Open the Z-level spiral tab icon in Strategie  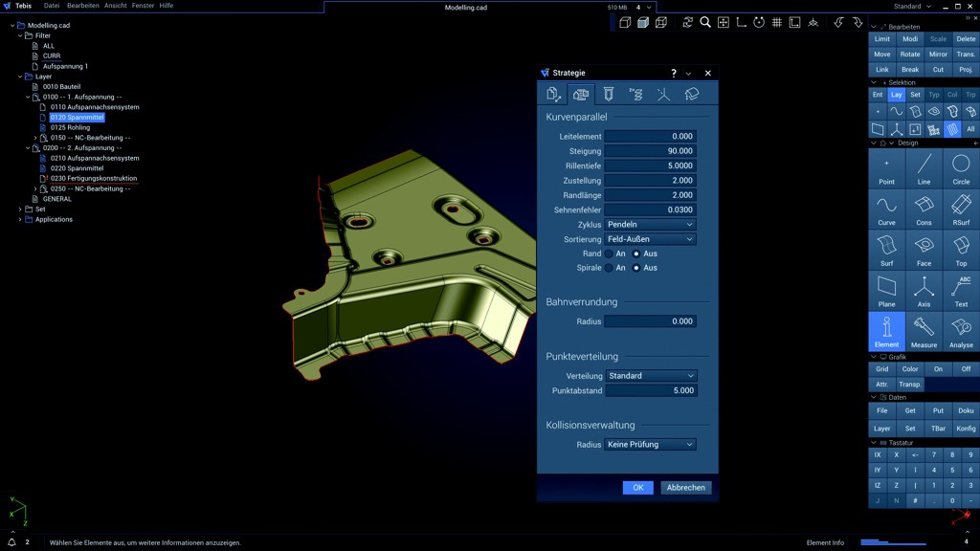[x=635, y=95]
